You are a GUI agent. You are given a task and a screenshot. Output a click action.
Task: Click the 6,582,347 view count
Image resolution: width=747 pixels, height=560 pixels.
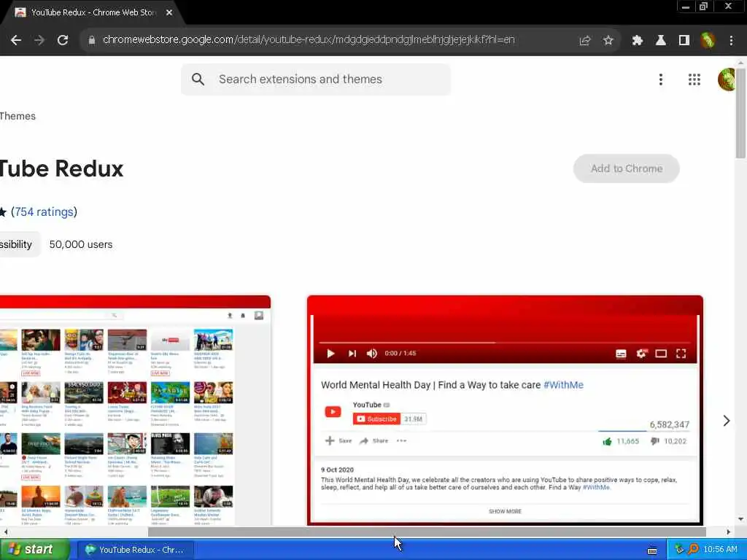tap(669, 424)
